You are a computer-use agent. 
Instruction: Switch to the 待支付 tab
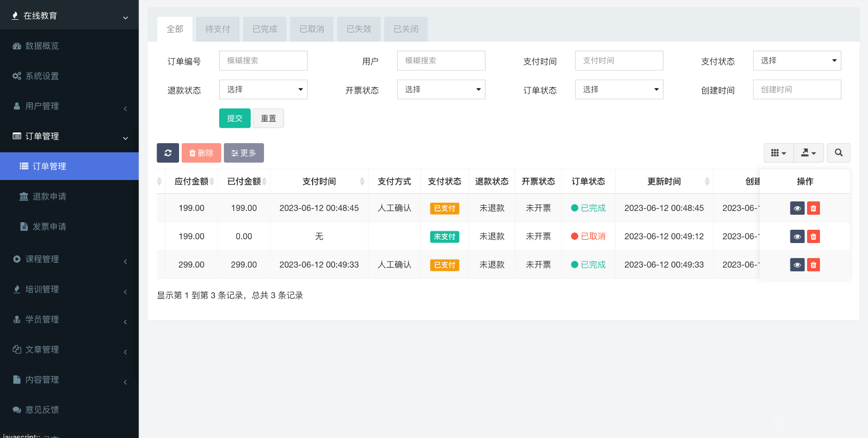point(218,29)
